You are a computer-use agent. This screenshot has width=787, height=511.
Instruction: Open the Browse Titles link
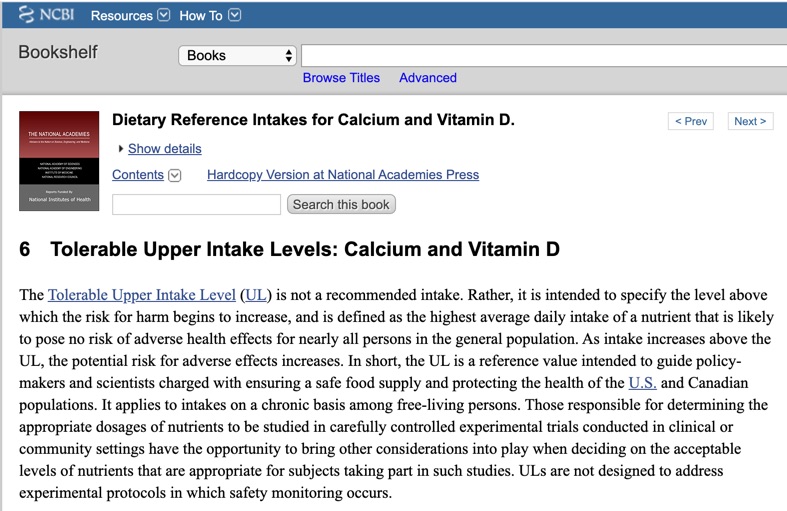(341, 78)
